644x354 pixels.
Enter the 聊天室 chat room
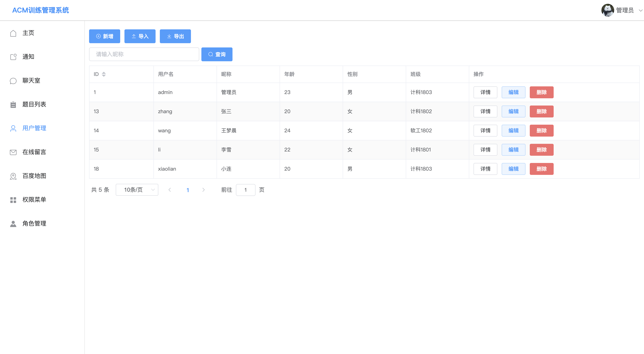click(31, 80)
